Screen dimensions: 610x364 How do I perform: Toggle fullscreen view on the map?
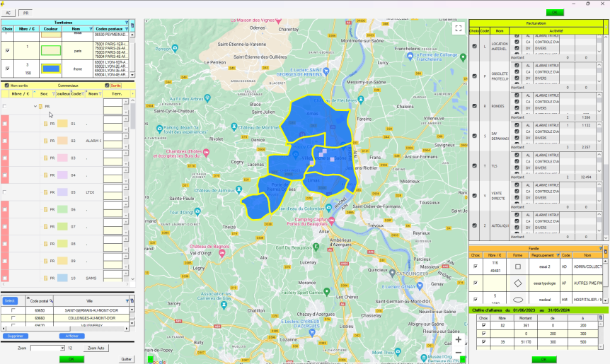pos(459,28)
